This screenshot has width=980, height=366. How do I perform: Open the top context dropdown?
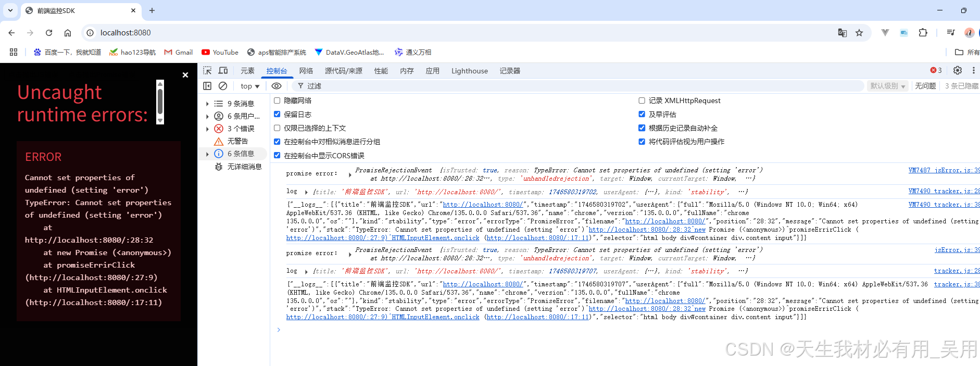[250, 86]
